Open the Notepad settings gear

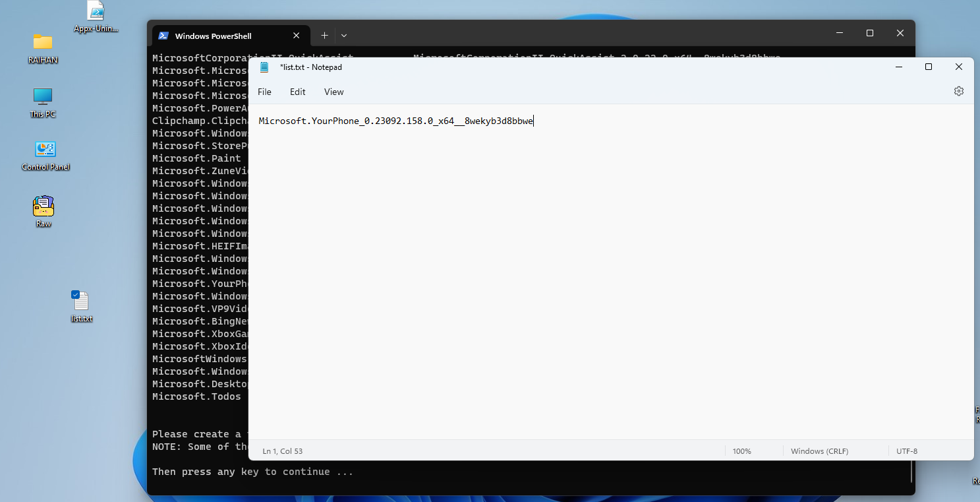click(x=958, y=92)
